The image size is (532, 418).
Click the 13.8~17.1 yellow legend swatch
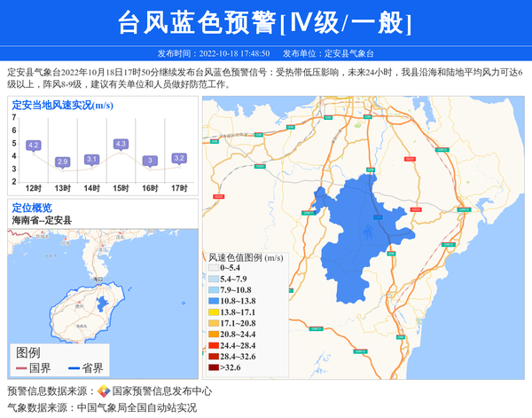tap(213, 312)
